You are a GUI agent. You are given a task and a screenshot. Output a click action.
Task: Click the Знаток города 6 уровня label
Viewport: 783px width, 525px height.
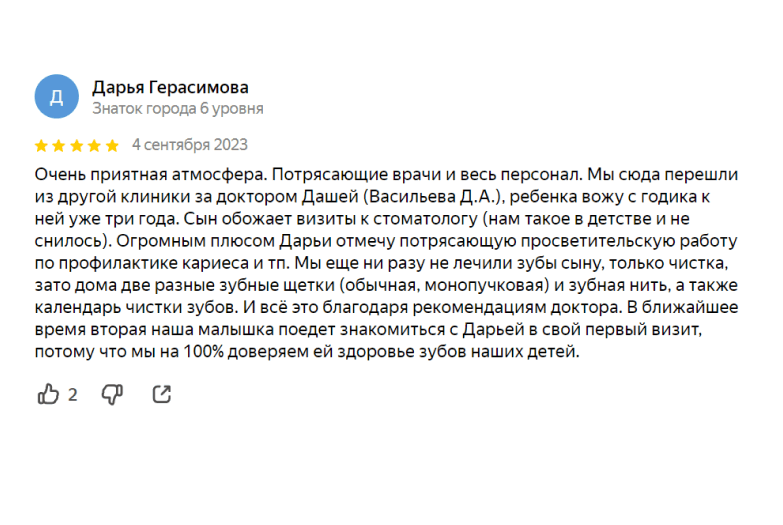(178, 108)
